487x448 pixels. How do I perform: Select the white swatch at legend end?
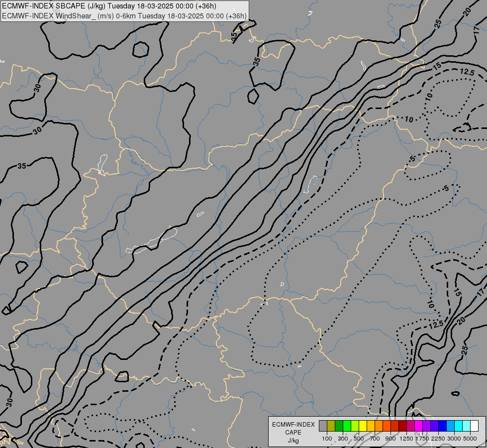click(474, 426)
